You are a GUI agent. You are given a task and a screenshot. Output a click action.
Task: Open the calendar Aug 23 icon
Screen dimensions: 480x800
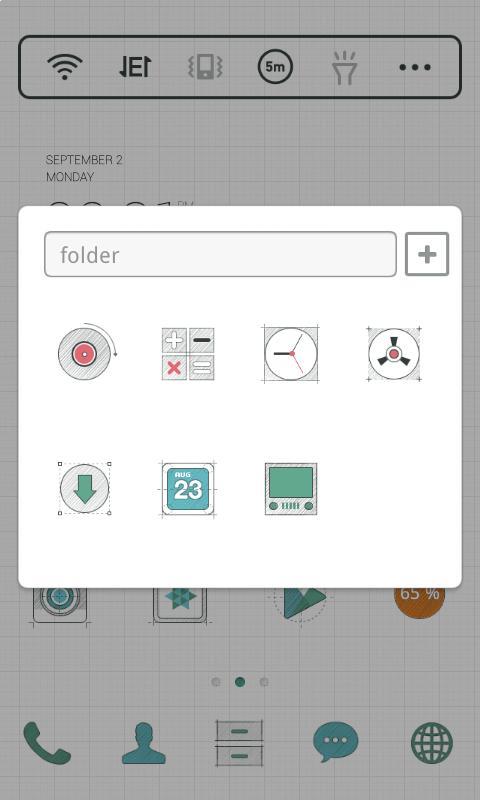[x=188, y=489]
